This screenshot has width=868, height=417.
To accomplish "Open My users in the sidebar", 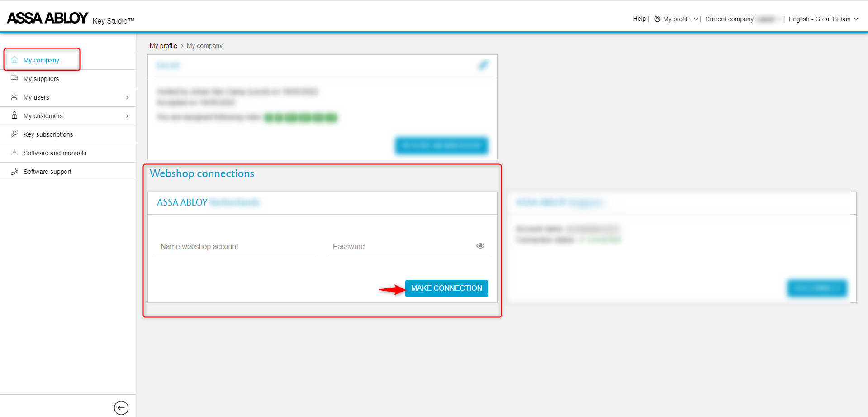I will pyautogui.click(x=68, y=97).
